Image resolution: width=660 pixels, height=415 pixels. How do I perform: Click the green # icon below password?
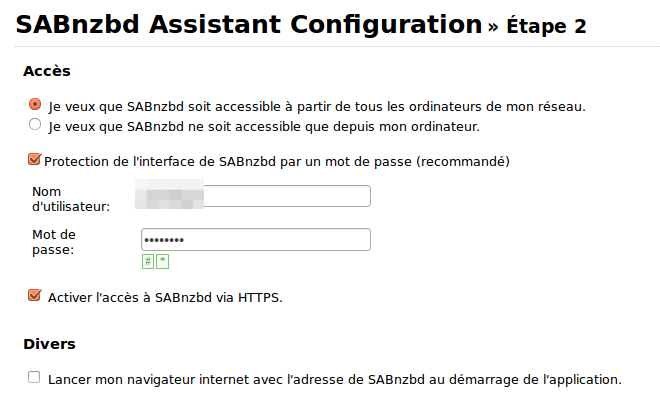tap(148, 261)
